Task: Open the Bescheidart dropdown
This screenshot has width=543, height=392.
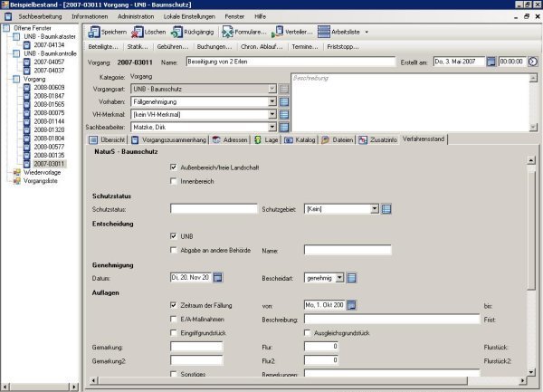Action: point(339,278)
